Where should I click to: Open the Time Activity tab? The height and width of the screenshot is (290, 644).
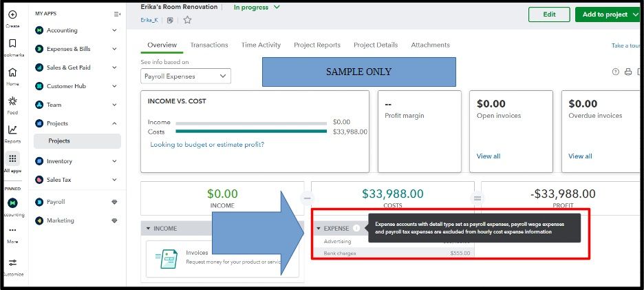(x=261, y=45)
